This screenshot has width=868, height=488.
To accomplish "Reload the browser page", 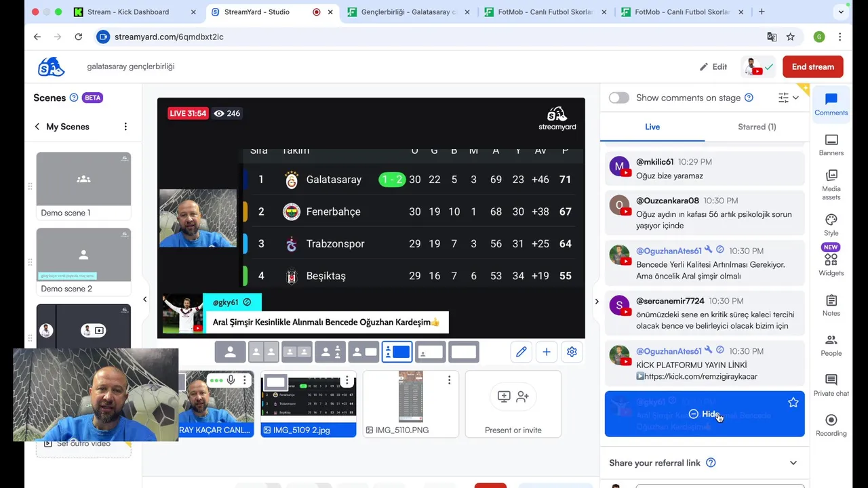I will coord(79,37).
